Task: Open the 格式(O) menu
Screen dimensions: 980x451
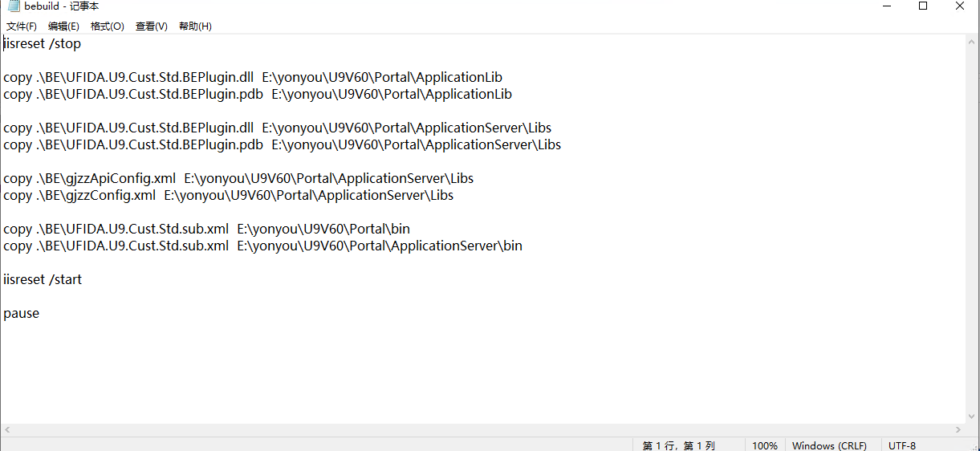Action: (108, 26)
